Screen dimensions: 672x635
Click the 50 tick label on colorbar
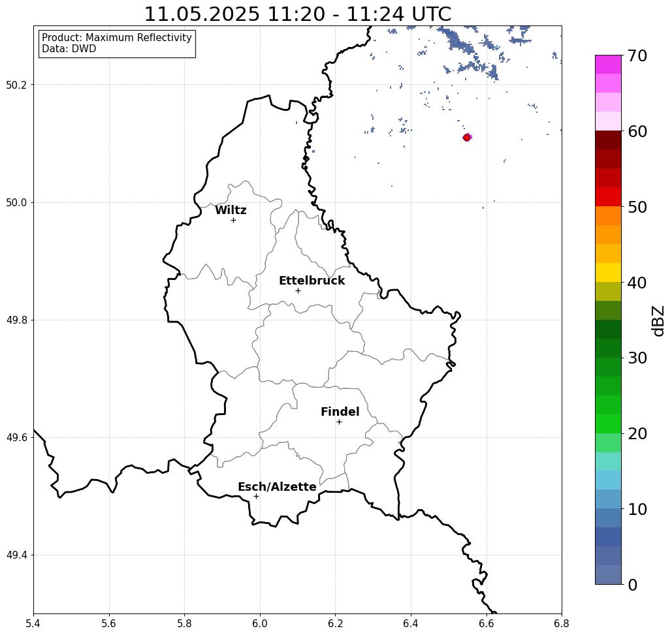click(x=637, y=207)
